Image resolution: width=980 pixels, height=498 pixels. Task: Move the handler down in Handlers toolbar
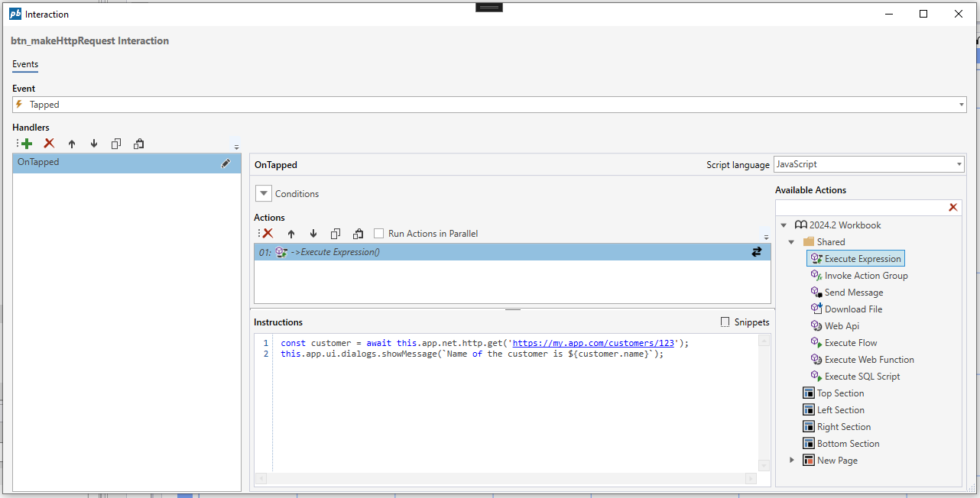click(94, 144)
